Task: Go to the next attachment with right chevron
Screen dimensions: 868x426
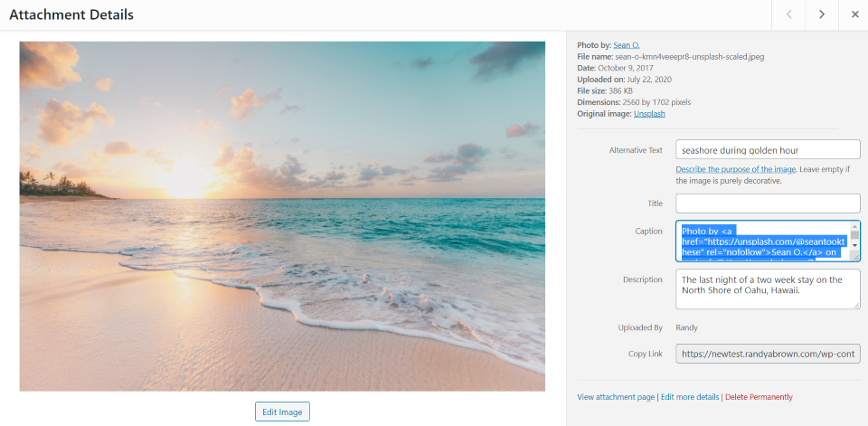Action: click(822, 15)
